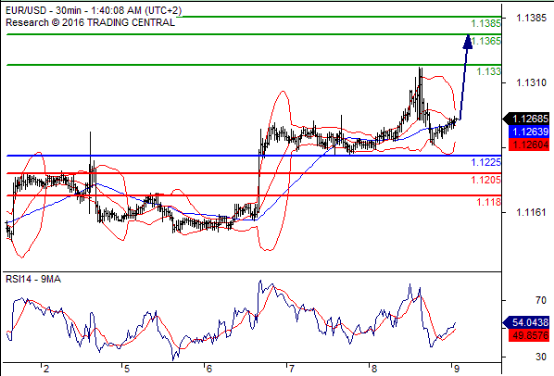The image size is (554, 376).
Task: Click the green 1.1385 resistance label
Action: coord(486,24)
